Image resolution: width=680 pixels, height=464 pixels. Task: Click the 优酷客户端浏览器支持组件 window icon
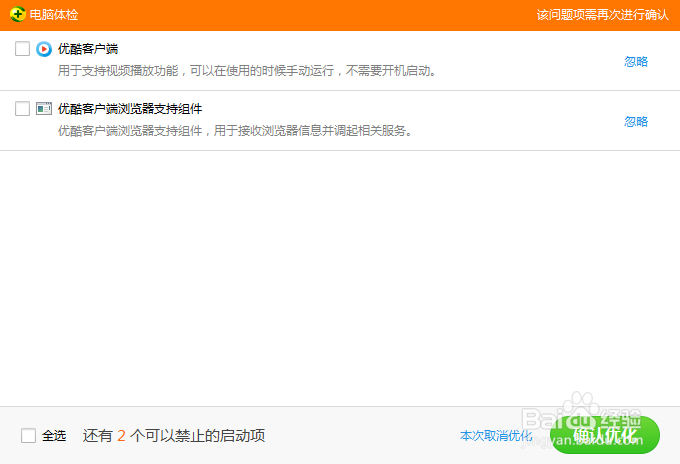(x=44, y=108)
